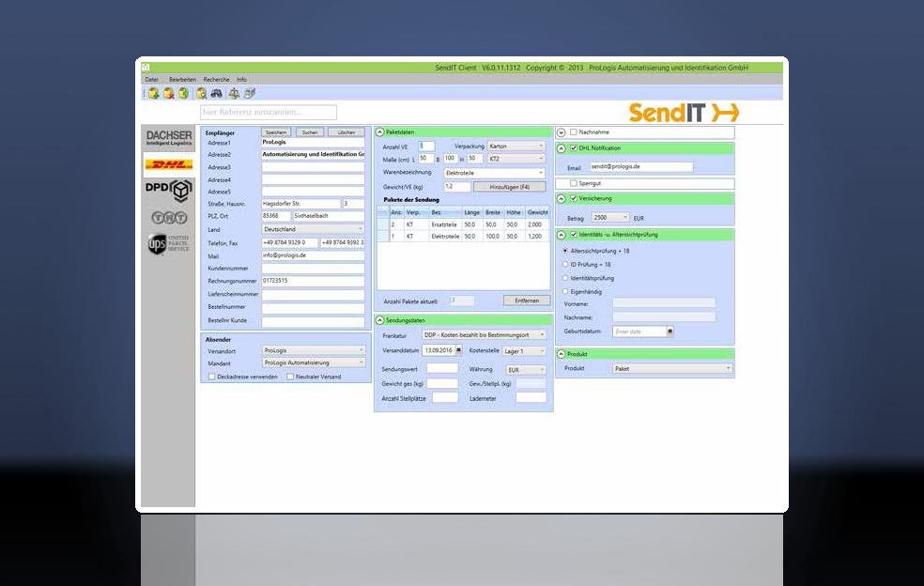Check the Neutraler Versand checkbox
924x586 pixels.
(x=290, y=377)
